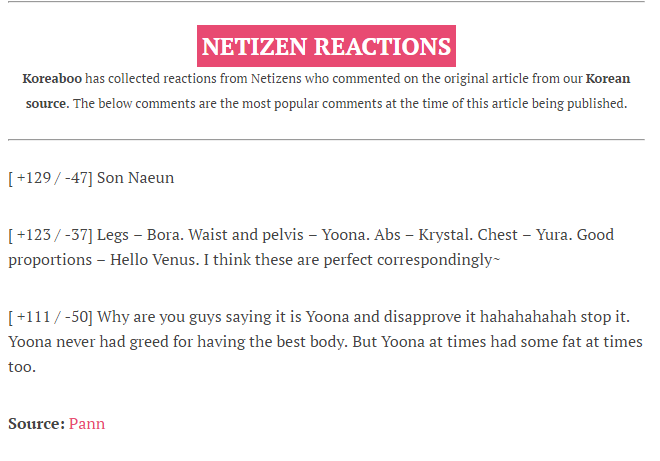The width and height of the screenshot is (660, 461).
Task: Click the NETIZEN REACTIONS pink banner
Action: pos(326,46)
